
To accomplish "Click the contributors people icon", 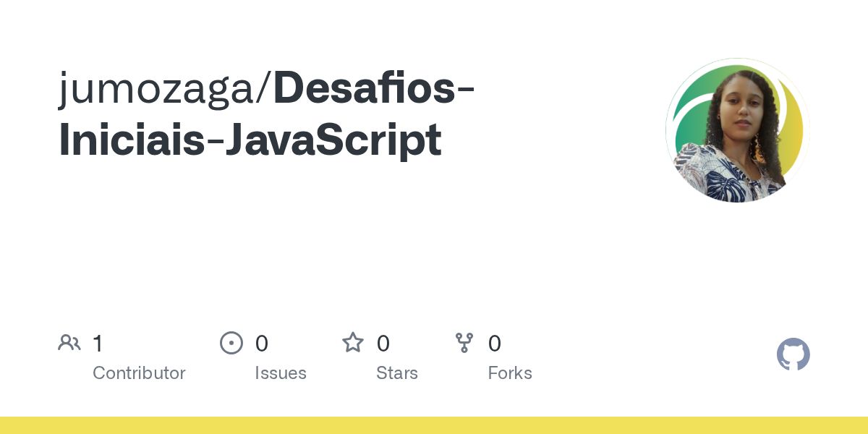I will click(x=69, y=342).
